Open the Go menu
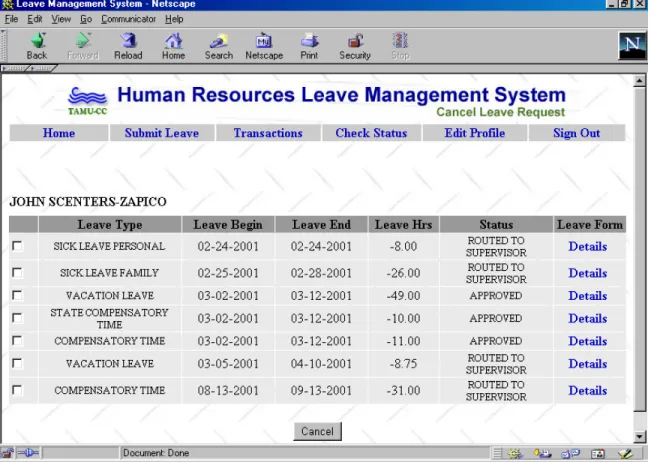The height and width of the screenshot is (462, 651). click(86, 19)
